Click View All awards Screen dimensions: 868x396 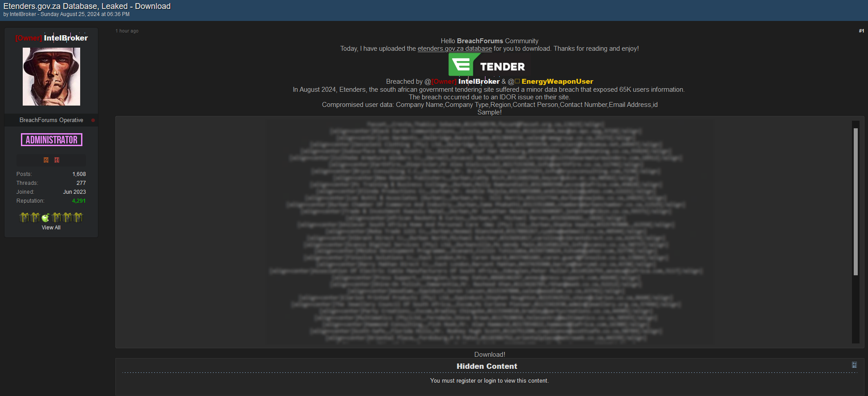pos(51,228)
